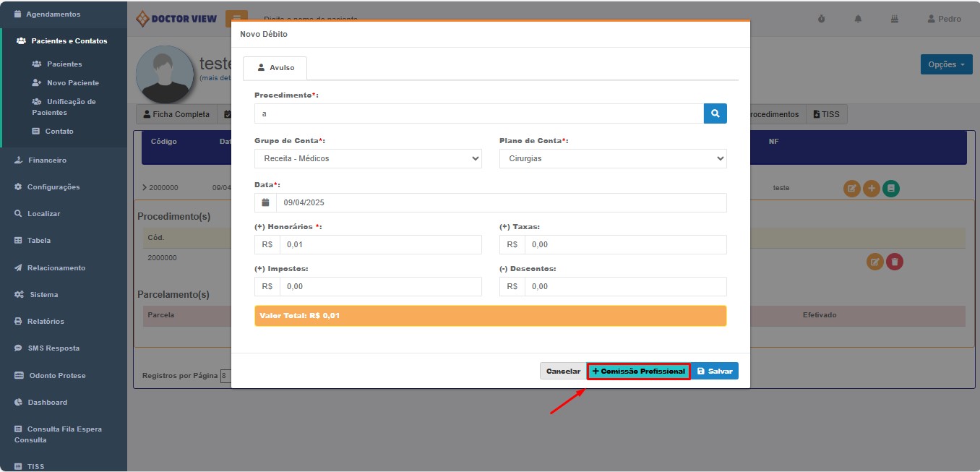Select the Avulso tab
Image resolution: width=980 pixels, height=472 pixels.
coord(275,68)
